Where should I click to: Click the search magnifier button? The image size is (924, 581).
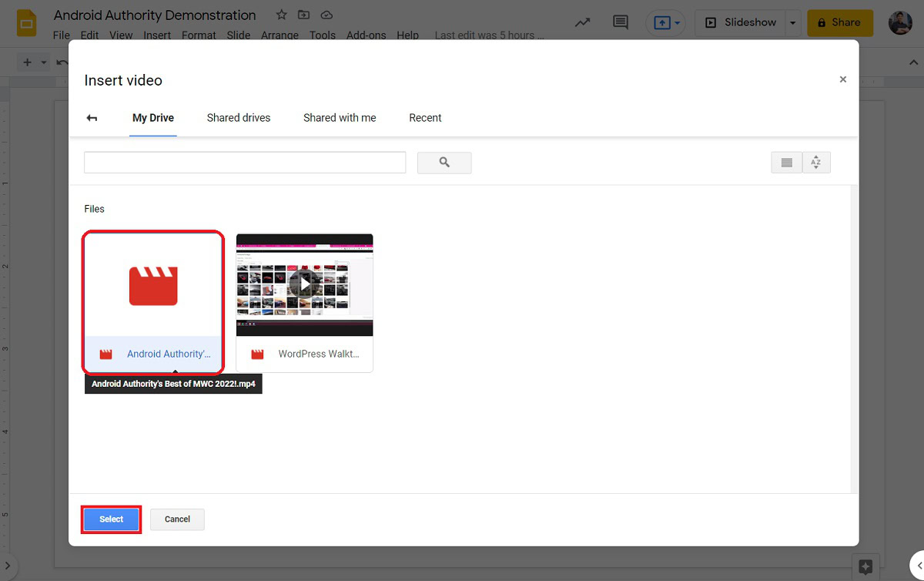click(444, 163)
